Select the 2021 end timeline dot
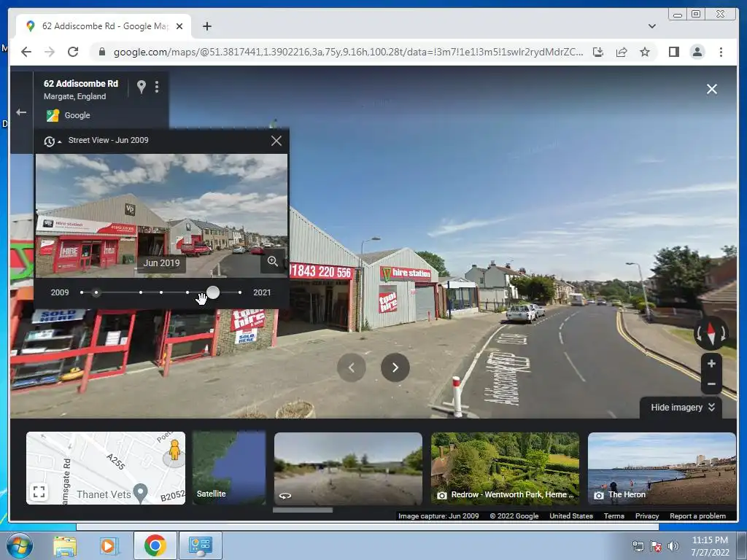 tap(239, 292)
